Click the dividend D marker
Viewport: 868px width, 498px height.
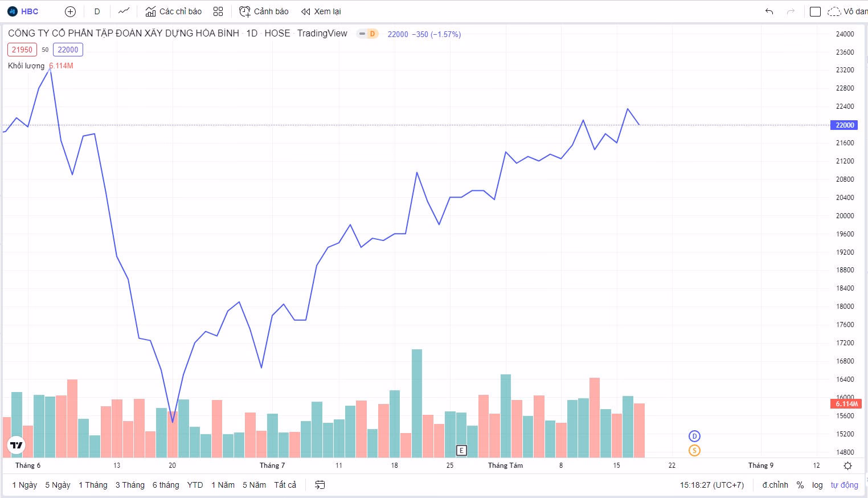(x=694, y=436)
